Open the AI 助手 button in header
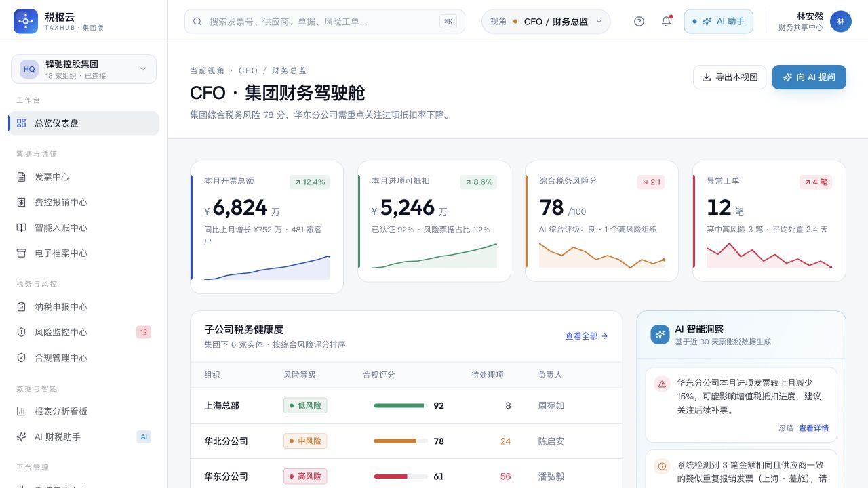Viewport: 868px width, 488px height. pyautogui.click(x=719, y=21)
